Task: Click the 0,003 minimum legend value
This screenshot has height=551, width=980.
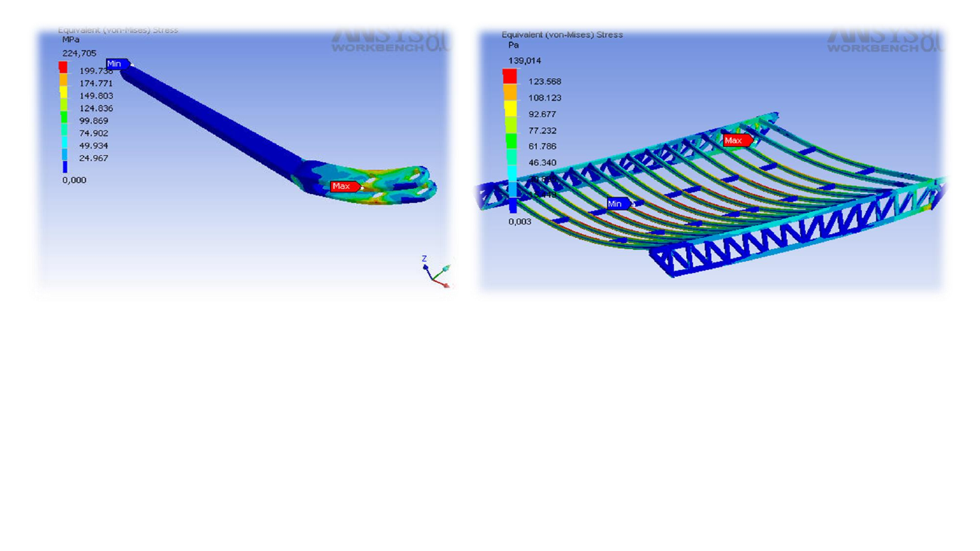Action: pyautogui.click(x=519, y=221)
